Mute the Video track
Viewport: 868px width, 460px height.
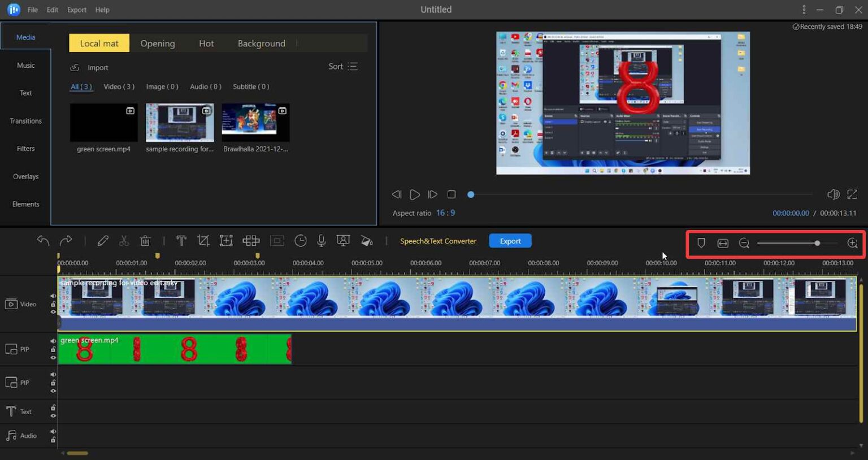(x=53, y=296)
